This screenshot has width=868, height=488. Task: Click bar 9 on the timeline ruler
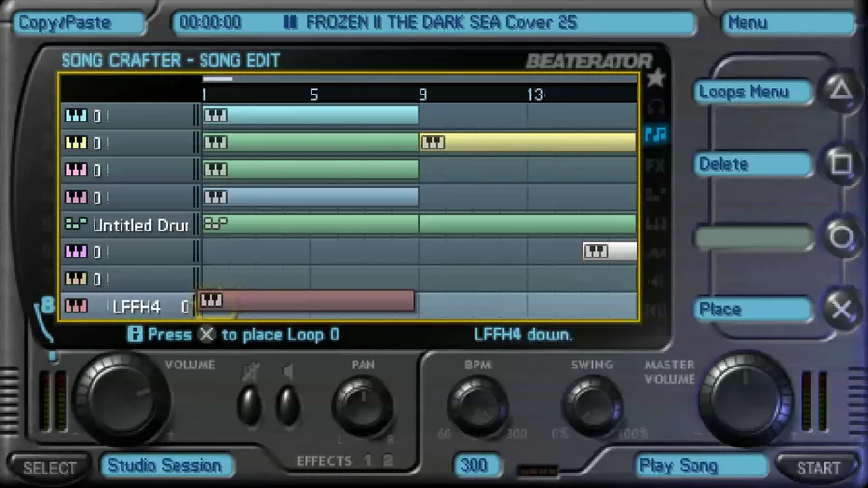[423, 95]
